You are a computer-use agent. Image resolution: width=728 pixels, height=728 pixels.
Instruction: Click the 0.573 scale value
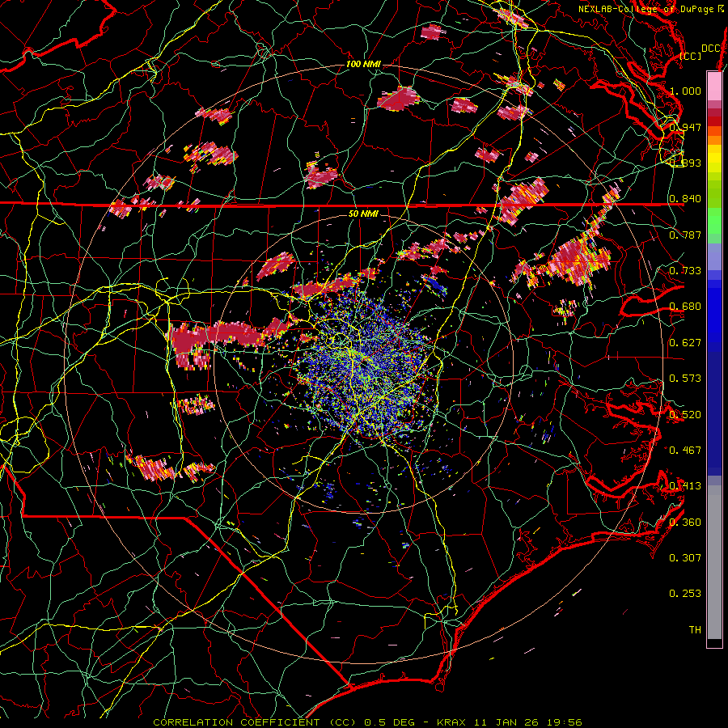[685, 379]
